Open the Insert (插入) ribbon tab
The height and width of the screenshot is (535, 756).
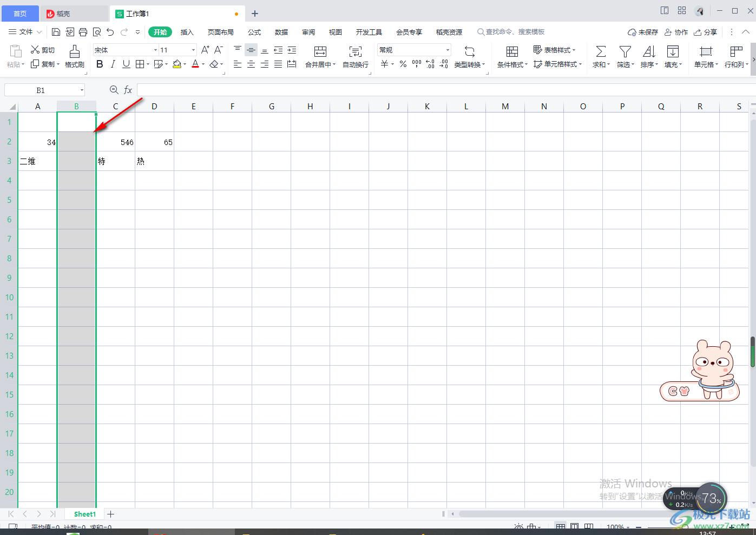(x=187, y=32)
